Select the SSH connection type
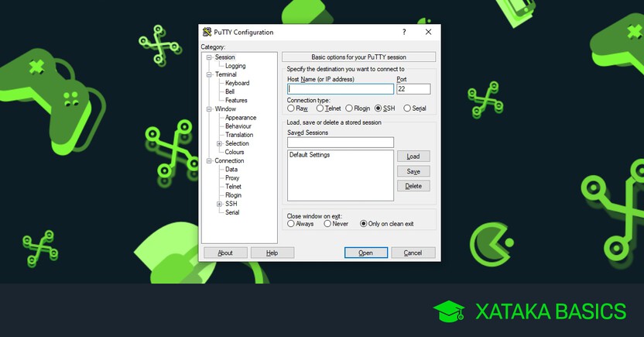This screenshot has width=644, height=337. click(x=379, y=108)
